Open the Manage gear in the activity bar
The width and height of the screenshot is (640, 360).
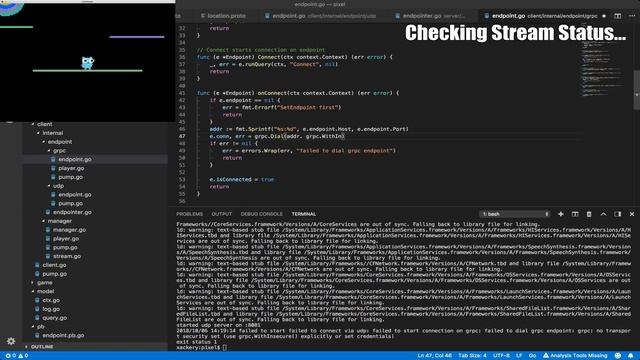pyautogui.click(x=11, y=341)
